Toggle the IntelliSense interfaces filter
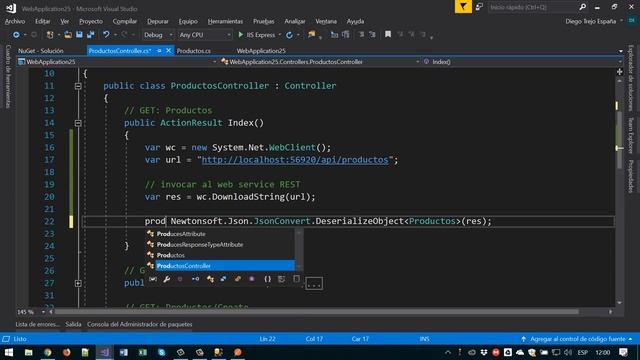This screenshot has width=640, height=360. pyautogui.click(x=196, y=279)
